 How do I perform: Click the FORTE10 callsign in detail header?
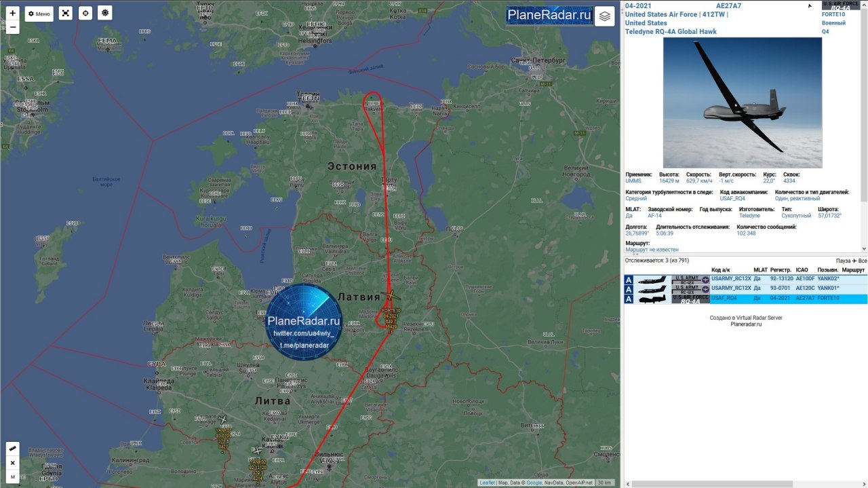coord(834,14)
